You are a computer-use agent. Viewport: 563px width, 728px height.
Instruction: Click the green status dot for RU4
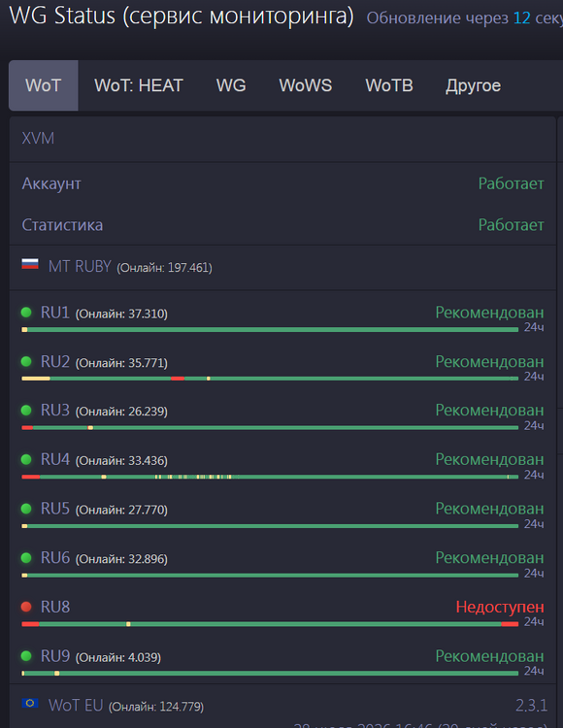click(26, 459)
